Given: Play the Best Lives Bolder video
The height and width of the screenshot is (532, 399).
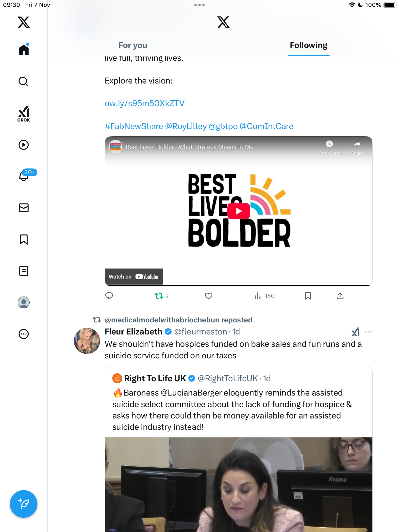Looking at the screenshot, I should pyautogui.click(x=238, y=211).
